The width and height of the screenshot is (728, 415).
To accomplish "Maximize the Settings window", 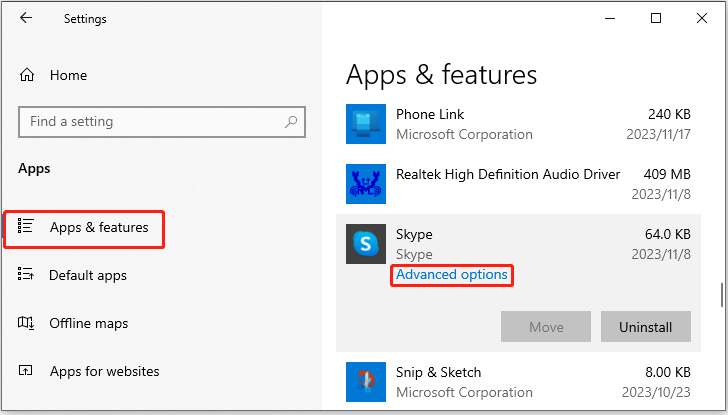I will (x=656, y=18).
